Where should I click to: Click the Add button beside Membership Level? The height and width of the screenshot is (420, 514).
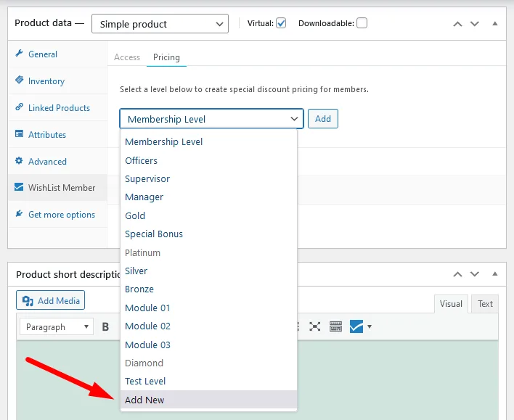[322, 119]
